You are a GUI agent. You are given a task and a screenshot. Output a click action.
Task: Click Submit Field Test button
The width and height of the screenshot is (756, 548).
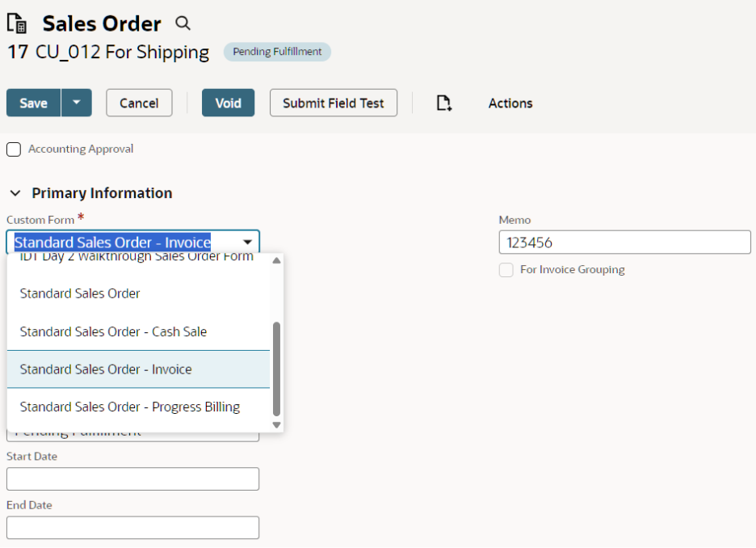(333, 103)
